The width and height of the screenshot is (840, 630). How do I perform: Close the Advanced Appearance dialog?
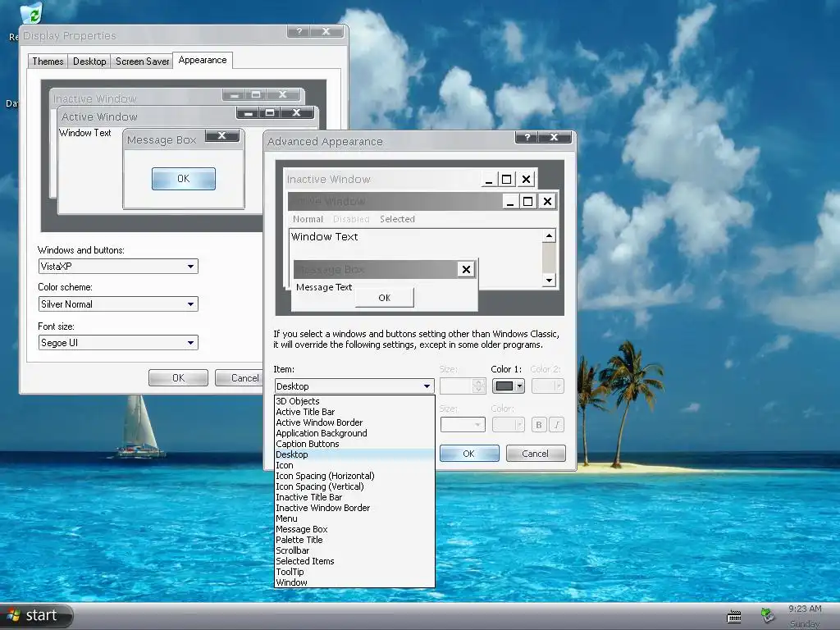(x=555, y=137)
